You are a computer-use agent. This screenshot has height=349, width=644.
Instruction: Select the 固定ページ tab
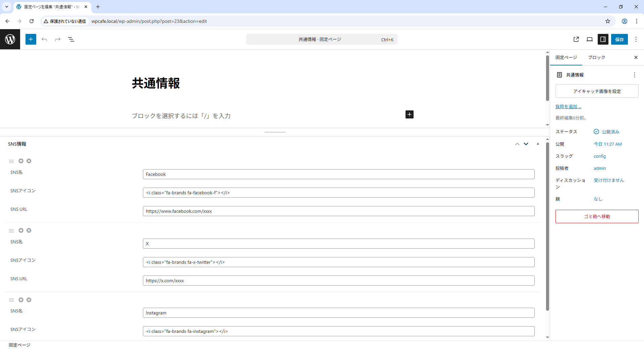pos(566,57)
